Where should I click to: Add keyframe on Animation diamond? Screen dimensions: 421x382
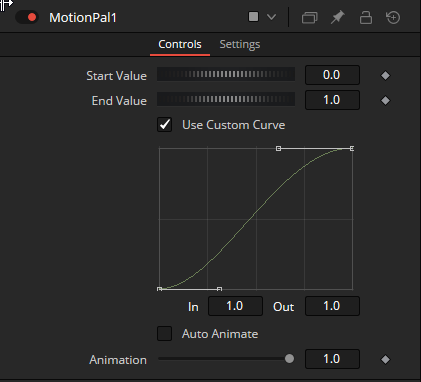point(385,359)
